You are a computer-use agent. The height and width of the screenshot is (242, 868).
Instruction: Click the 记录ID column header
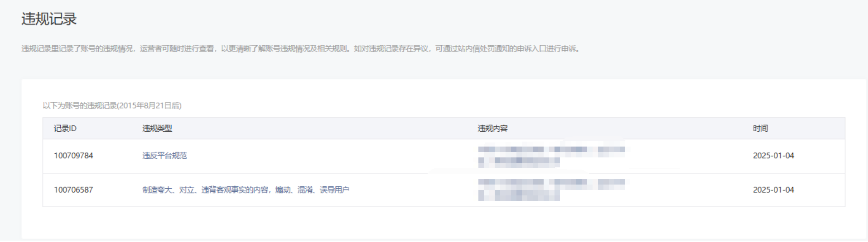[65, 128]
